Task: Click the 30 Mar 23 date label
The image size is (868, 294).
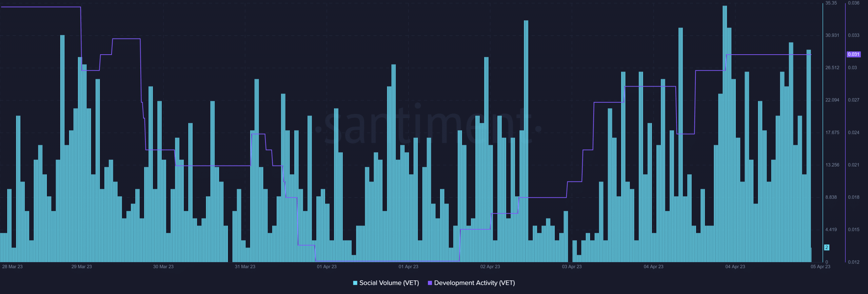Action: [163, 267]
